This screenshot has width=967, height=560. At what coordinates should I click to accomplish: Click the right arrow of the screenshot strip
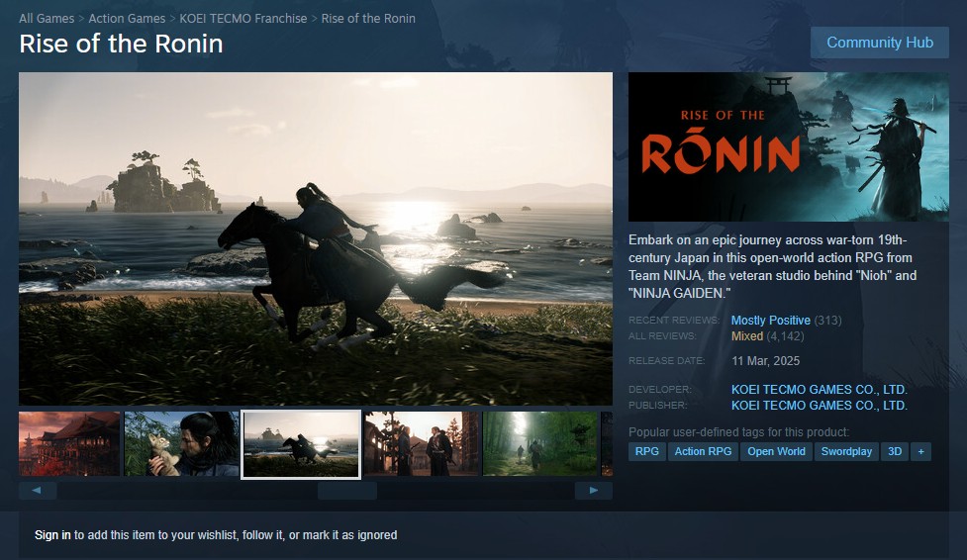pyautogui.click(x=593, y=491)
